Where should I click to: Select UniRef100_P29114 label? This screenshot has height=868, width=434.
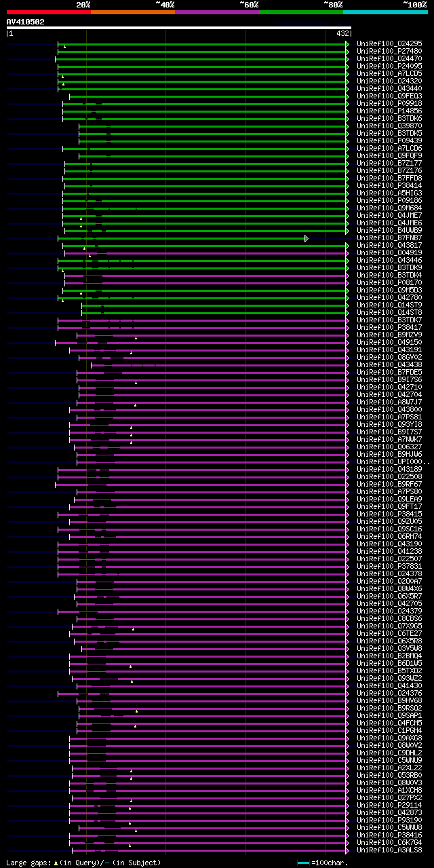[389, 805]
